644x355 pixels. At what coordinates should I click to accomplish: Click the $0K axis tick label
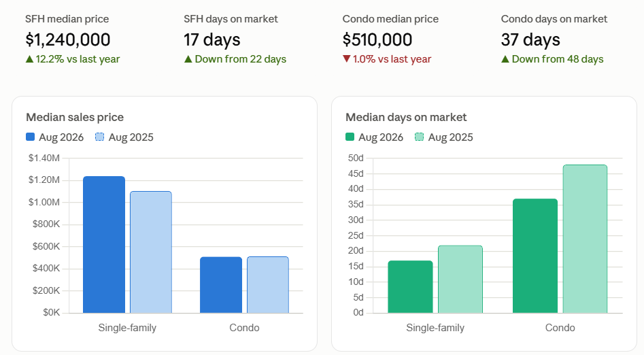point(51,313)
